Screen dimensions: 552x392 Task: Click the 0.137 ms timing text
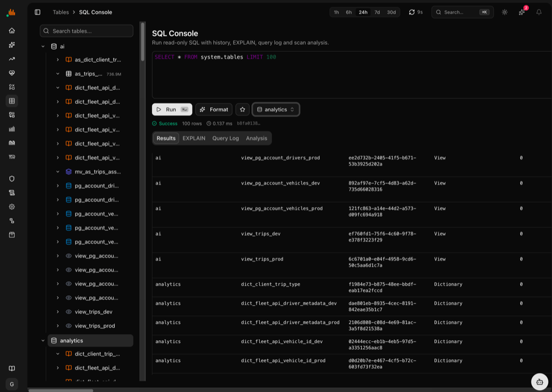pos(219,123)
